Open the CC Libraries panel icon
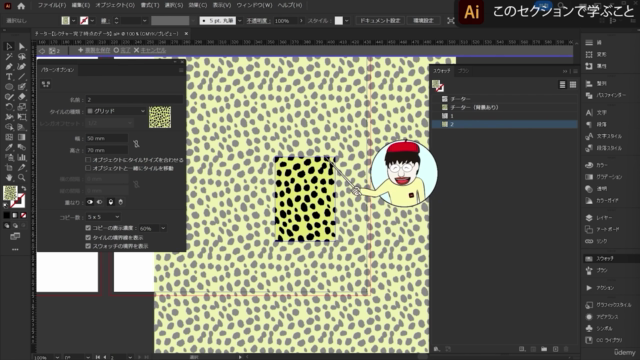 tap(589, 340)
